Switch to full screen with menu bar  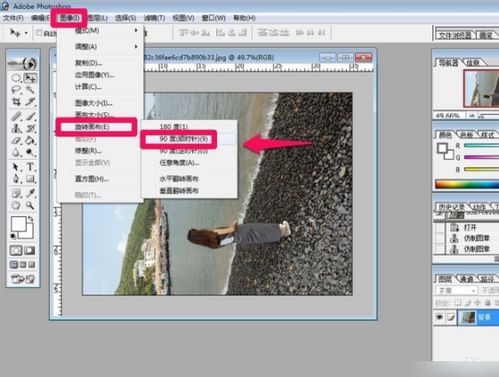point(23,265)
